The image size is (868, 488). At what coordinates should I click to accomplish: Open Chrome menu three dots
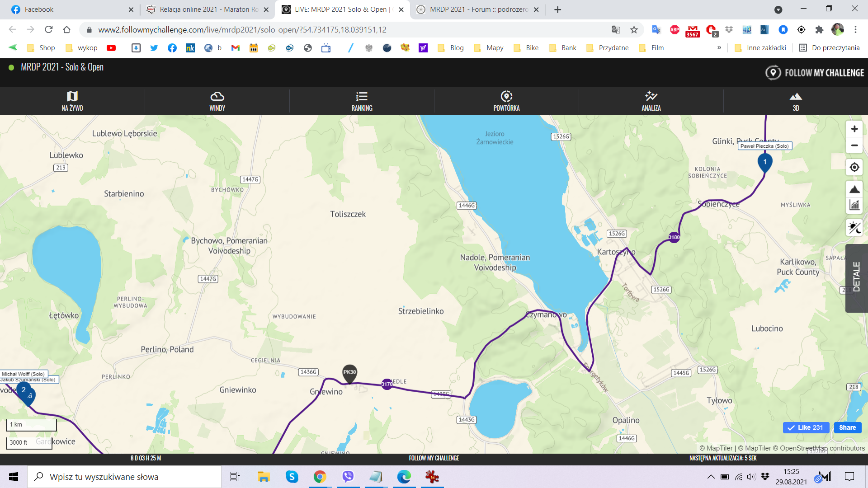coord(855,30)
